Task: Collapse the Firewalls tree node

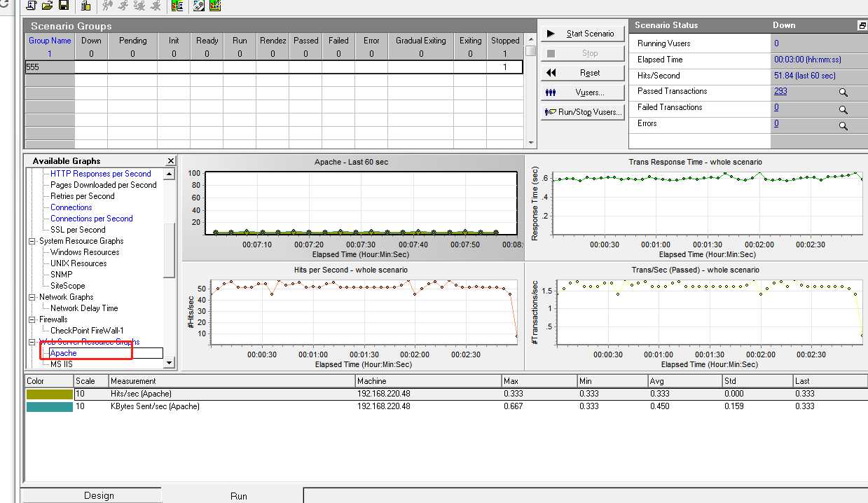Action: click(x=32, y=319)
